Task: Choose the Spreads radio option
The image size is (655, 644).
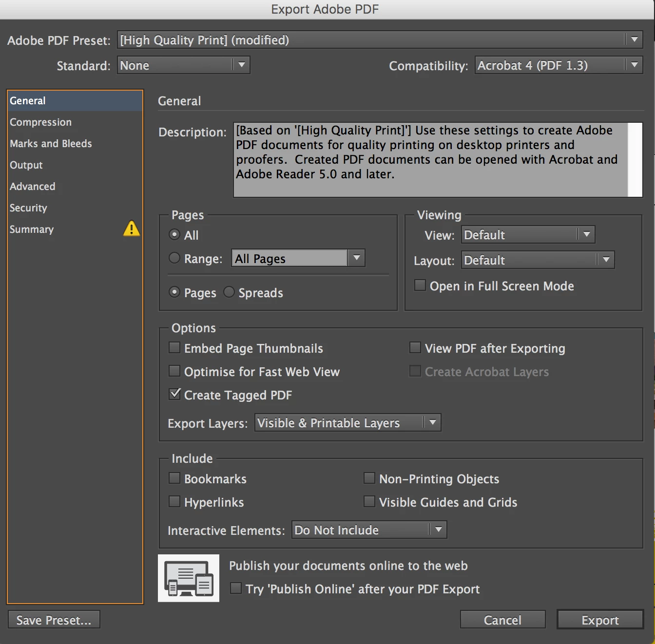Action: [x=229, y=292]
